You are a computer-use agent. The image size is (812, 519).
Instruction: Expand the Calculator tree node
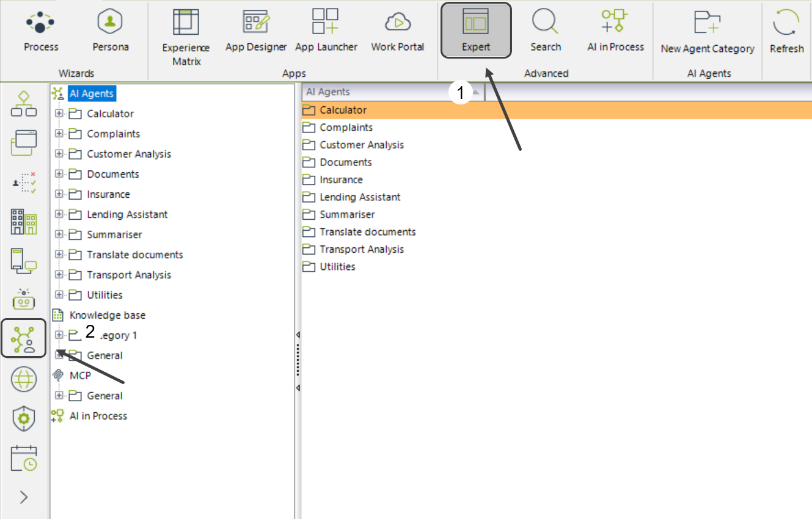59,114
